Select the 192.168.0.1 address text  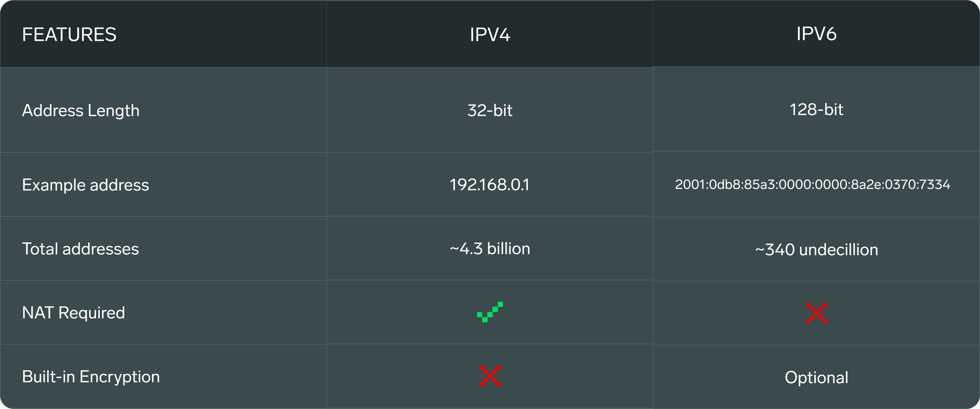click(x=490, y=185)
